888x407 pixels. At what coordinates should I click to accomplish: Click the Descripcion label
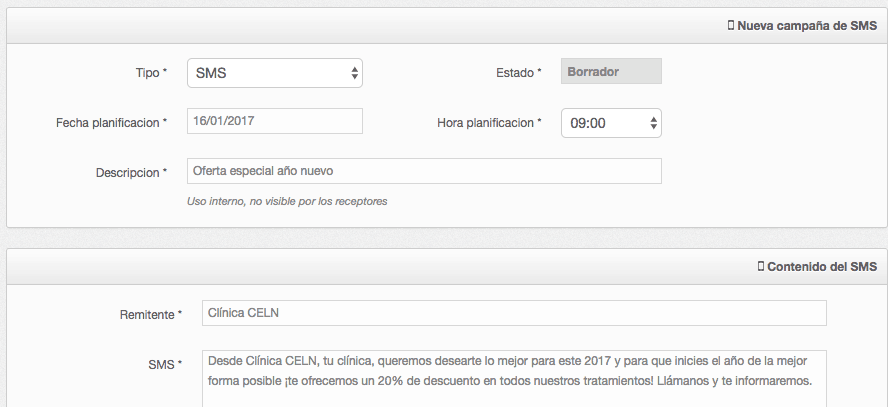[131, 173]
